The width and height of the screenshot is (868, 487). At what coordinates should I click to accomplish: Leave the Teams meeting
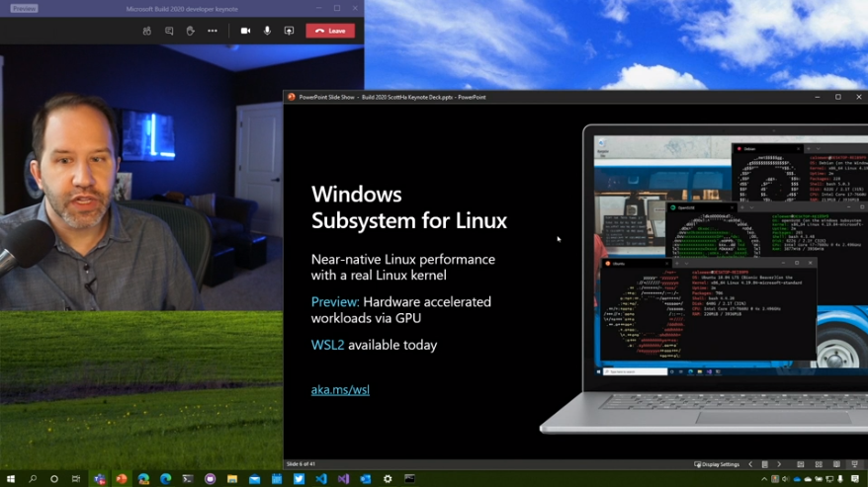point(330,31)
